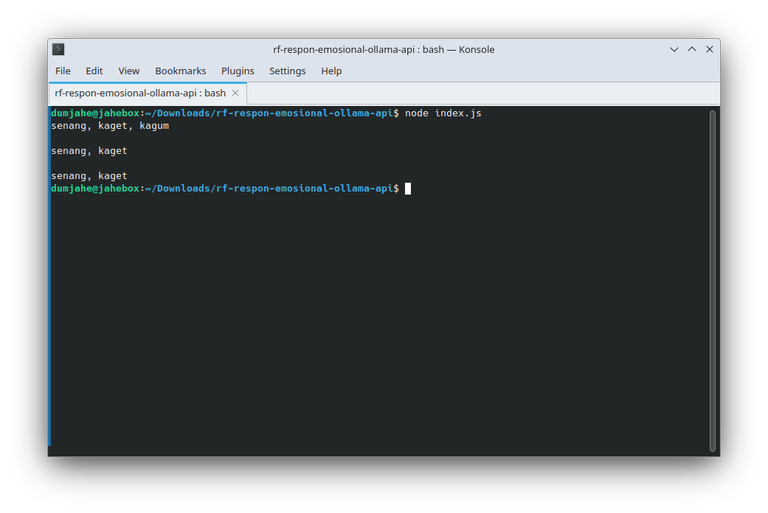The image size is (768, 513).
Task: Open the Edit menu
Action: point(94,71)
